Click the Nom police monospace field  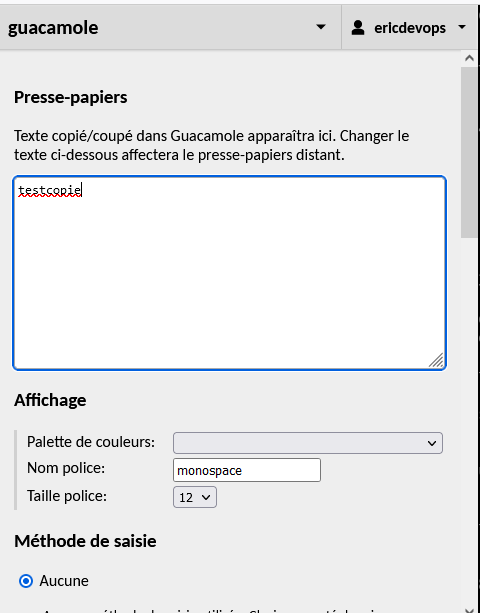(x=247, y=470)
